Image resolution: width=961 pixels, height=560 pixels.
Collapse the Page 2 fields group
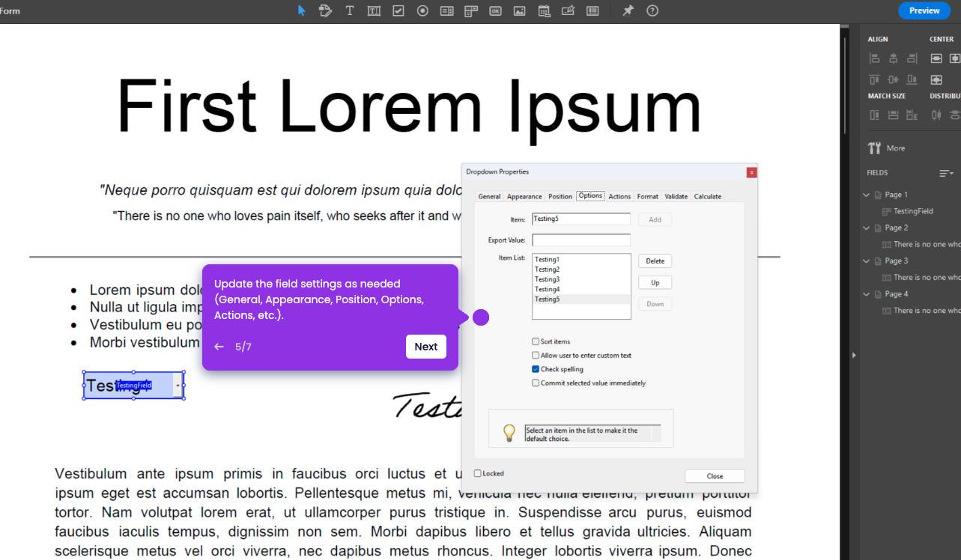click(x=867, y=228)
